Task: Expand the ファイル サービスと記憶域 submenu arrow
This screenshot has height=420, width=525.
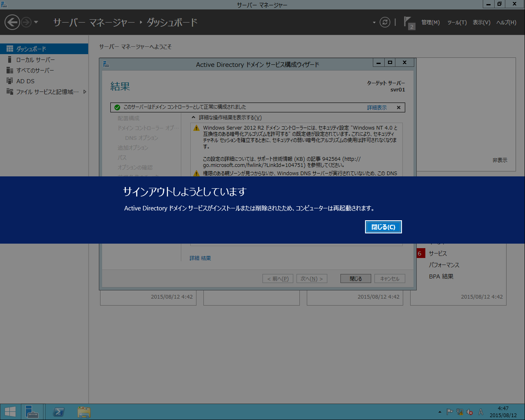Action: click(84, 91)
